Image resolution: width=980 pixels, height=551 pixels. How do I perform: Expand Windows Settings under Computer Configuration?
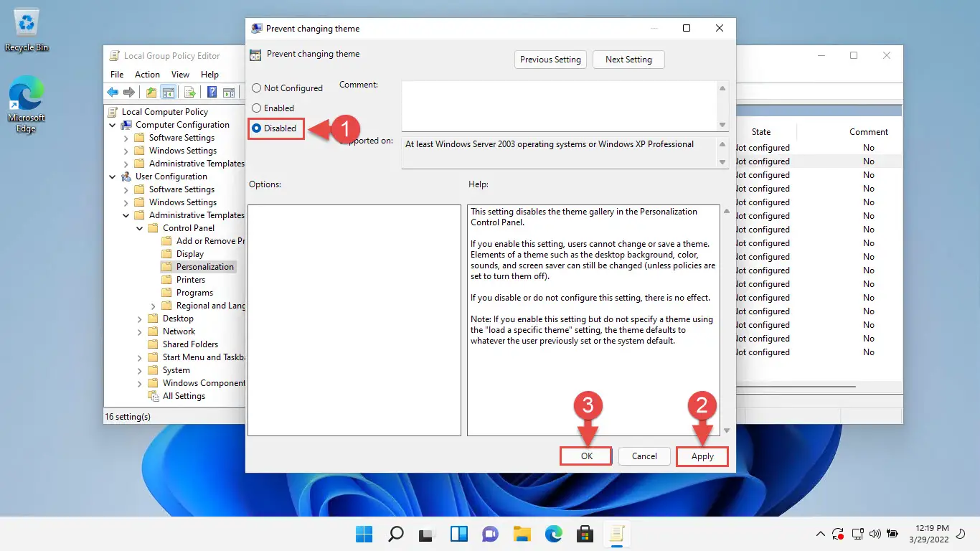coord(126,151)
